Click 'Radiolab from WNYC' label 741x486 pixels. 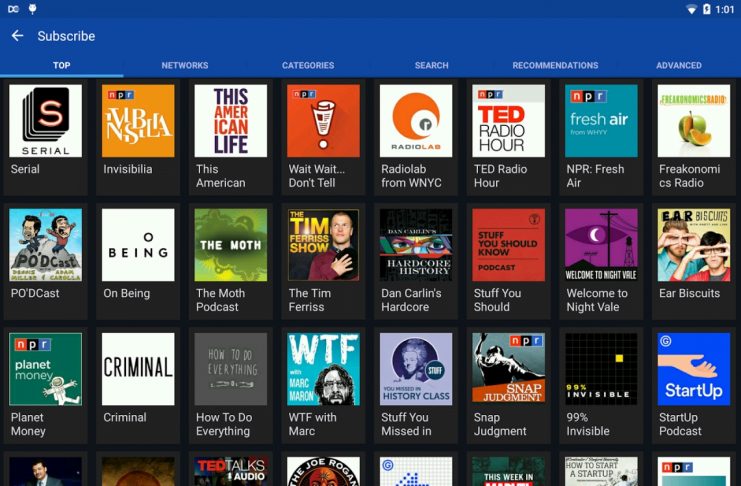point(411,176)
